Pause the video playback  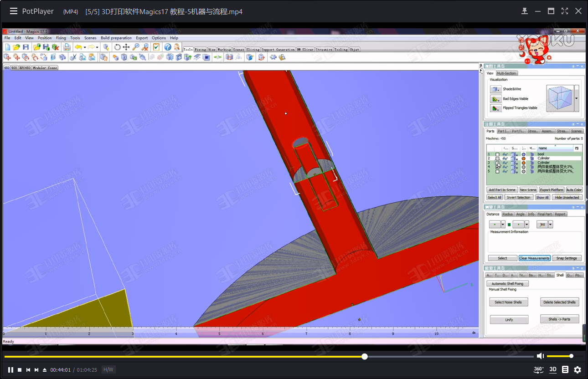point(10,370)
